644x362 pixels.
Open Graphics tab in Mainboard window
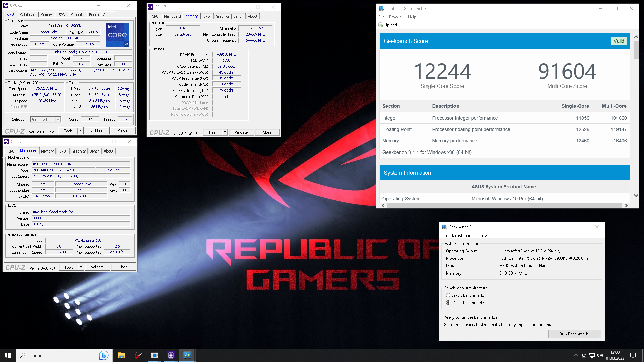click(79, 151)
